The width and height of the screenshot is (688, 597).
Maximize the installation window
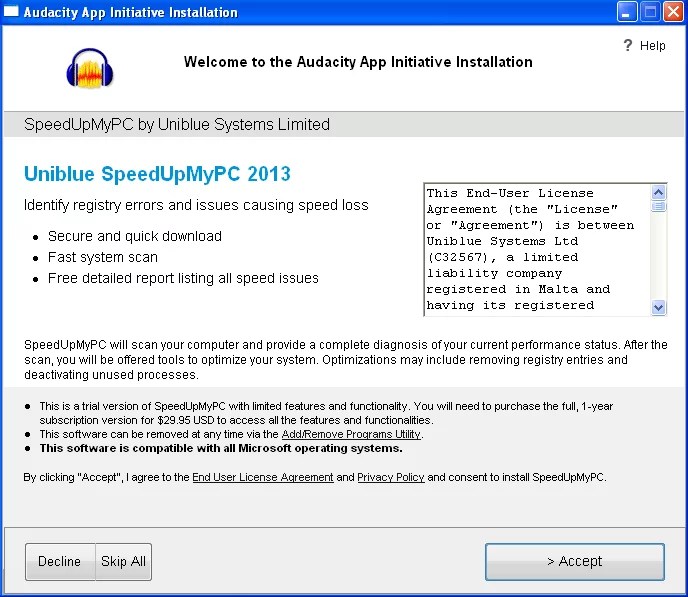(x=650, y=12)
